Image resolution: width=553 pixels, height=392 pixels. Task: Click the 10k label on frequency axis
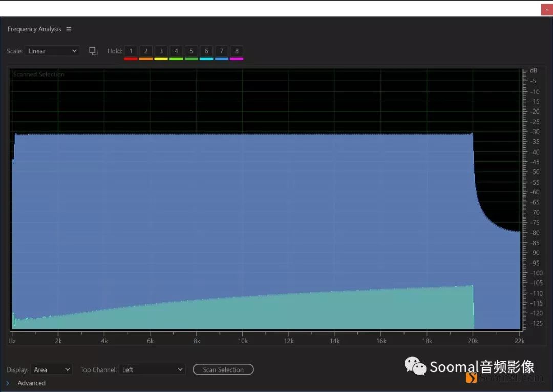243,341
